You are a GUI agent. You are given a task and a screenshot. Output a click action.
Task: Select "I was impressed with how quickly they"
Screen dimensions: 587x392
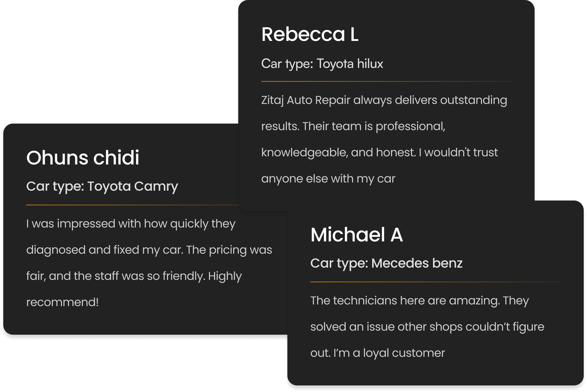pos(131,224)
